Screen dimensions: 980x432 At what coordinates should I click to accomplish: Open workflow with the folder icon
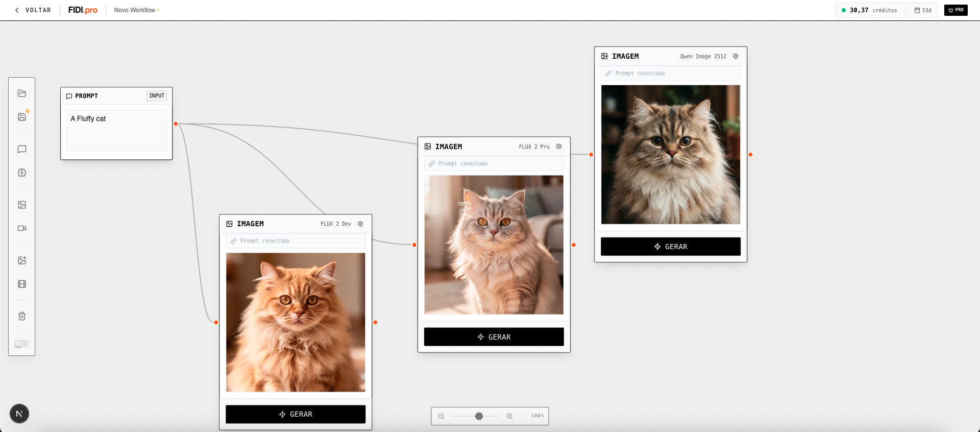click(x=22, y=93)
